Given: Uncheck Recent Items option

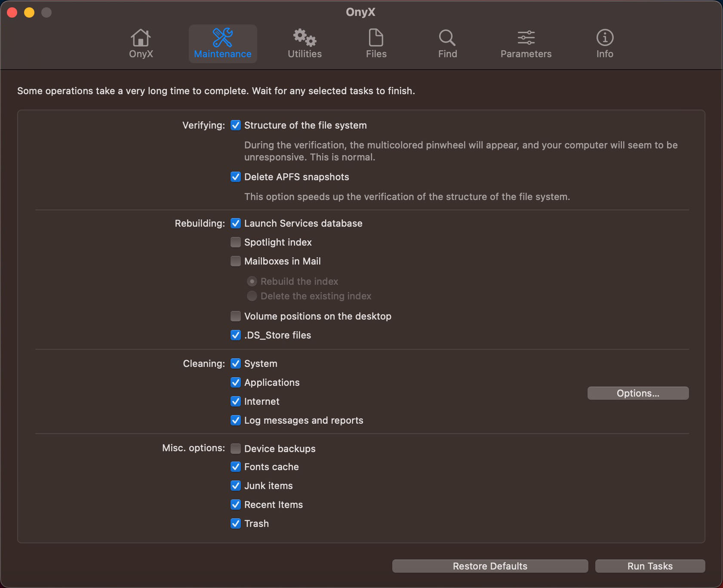Looking at the screenshot, I should 236,505.
